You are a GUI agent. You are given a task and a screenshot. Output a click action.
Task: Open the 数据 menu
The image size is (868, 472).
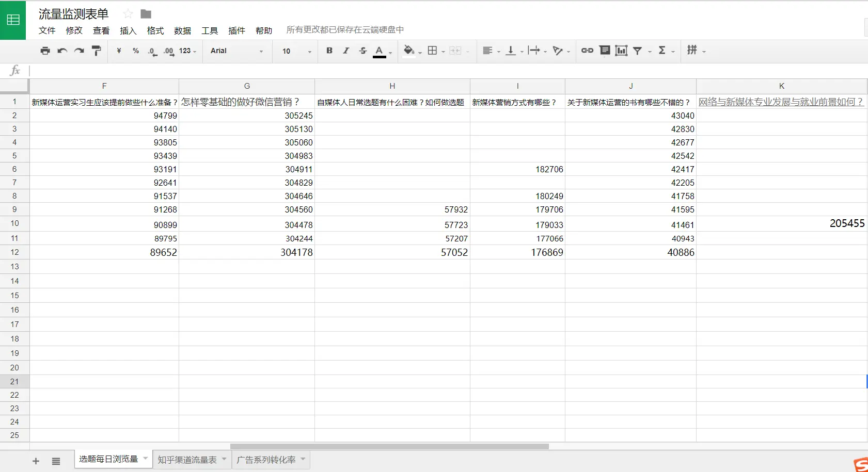coord(183,30)
